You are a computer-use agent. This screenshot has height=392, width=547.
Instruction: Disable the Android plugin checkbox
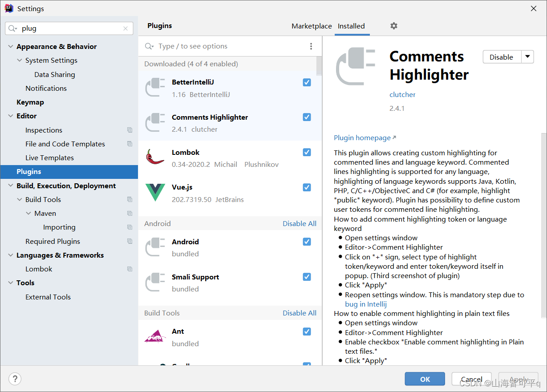click(x=307, y=242)
